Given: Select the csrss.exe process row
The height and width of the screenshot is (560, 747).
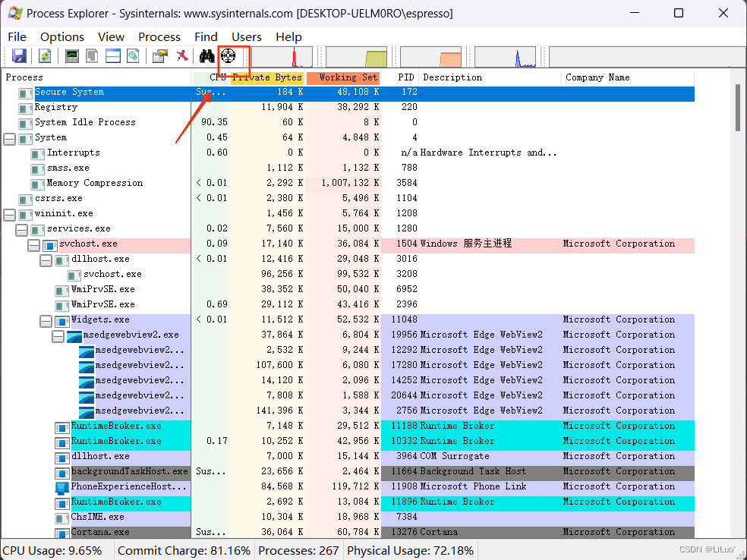Looking at the screenshot, I should coord(348,199).
